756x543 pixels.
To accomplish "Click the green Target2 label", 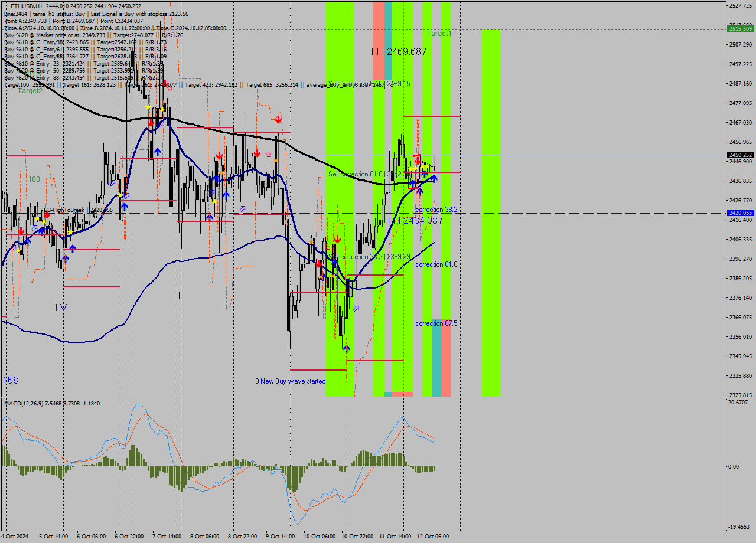I will pos(30,90).
